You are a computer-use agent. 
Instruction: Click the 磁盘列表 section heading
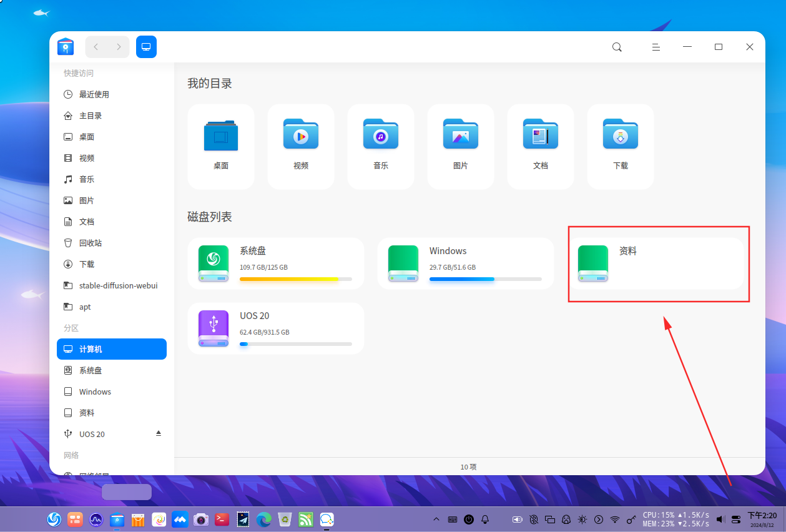[x=210, y=217]
